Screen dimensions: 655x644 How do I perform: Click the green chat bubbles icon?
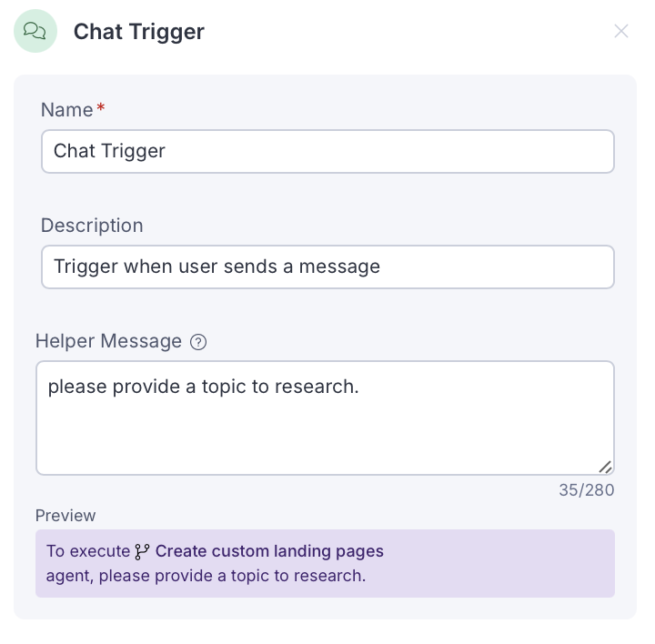(x=35, y=31)
